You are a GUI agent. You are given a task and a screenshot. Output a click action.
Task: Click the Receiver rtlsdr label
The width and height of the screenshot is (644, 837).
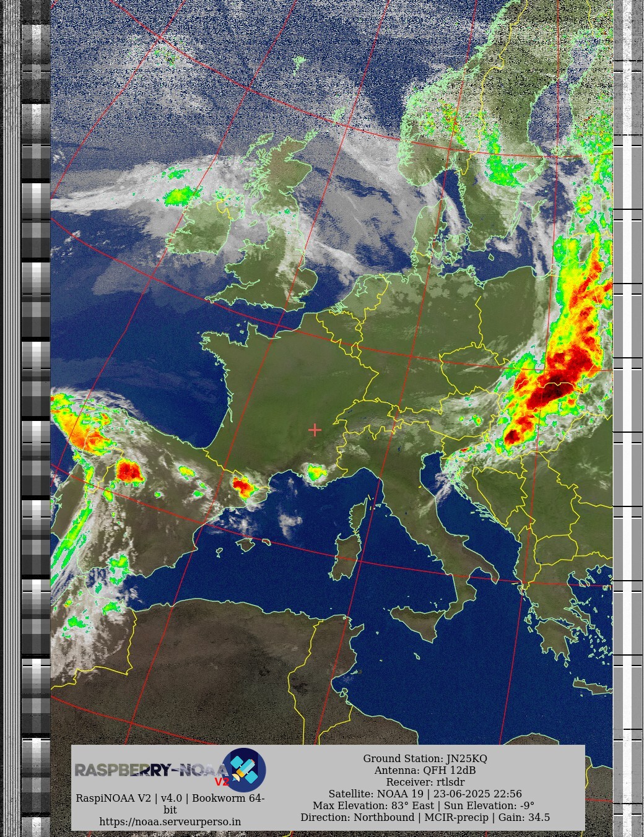425,782
